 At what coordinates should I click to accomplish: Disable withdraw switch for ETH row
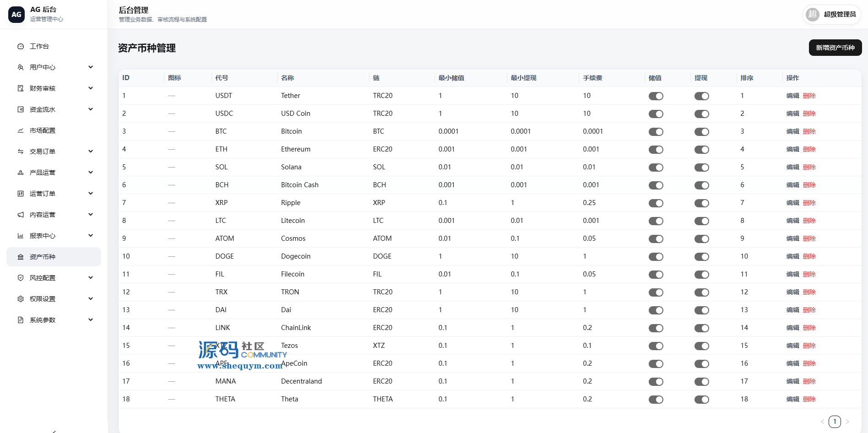coord(702,150)
